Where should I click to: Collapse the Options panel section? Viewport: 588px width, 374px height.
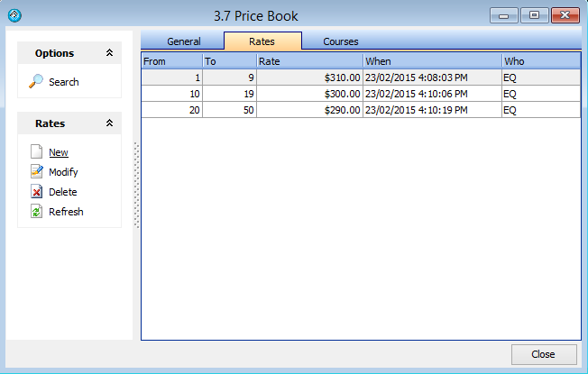pyautogui.click(x=109, y=53)
